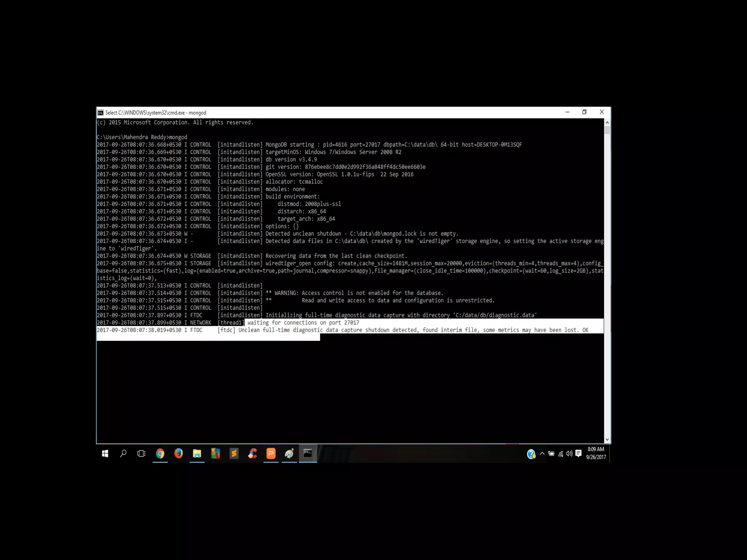Viewport: 747px width, 560px height.
Task: Launch Google Chrome from the taskbar
Action: [x=160, y=454]
